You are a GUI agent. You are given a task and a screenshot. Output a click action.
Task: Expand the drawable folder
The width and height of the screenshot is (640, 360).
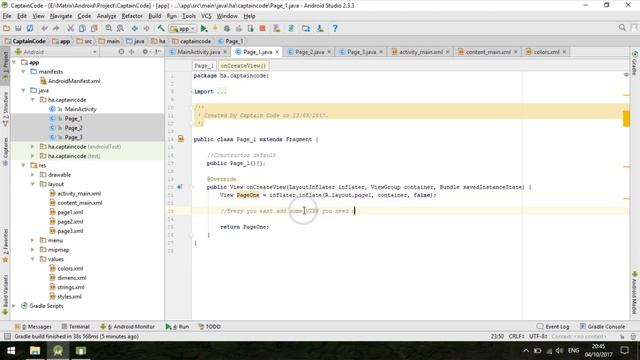[33, 174]
